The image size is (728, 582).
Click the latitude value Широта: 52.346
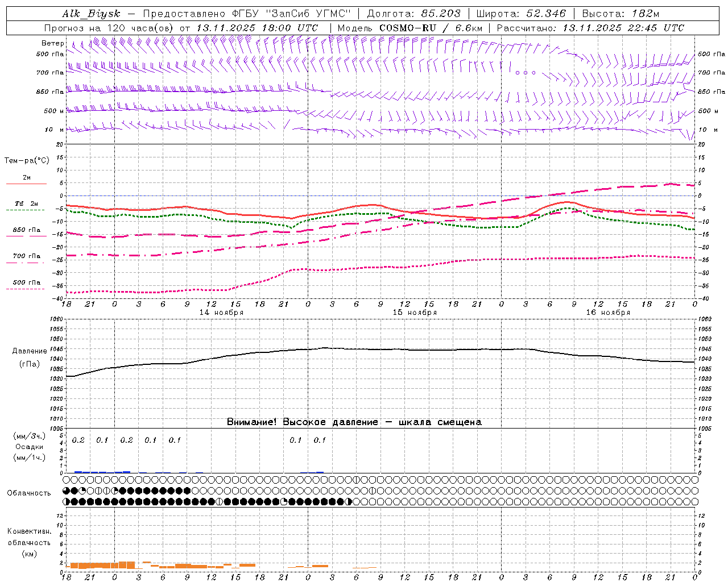pos(521,14)
